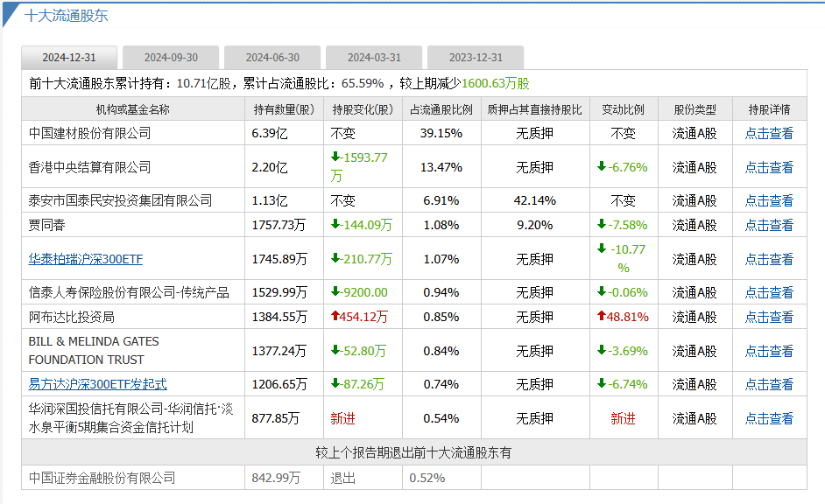Open 点击查看 for 阿布达比投资局
The width and height of the screenshot is (825, 504).
(x=769, y=317)
